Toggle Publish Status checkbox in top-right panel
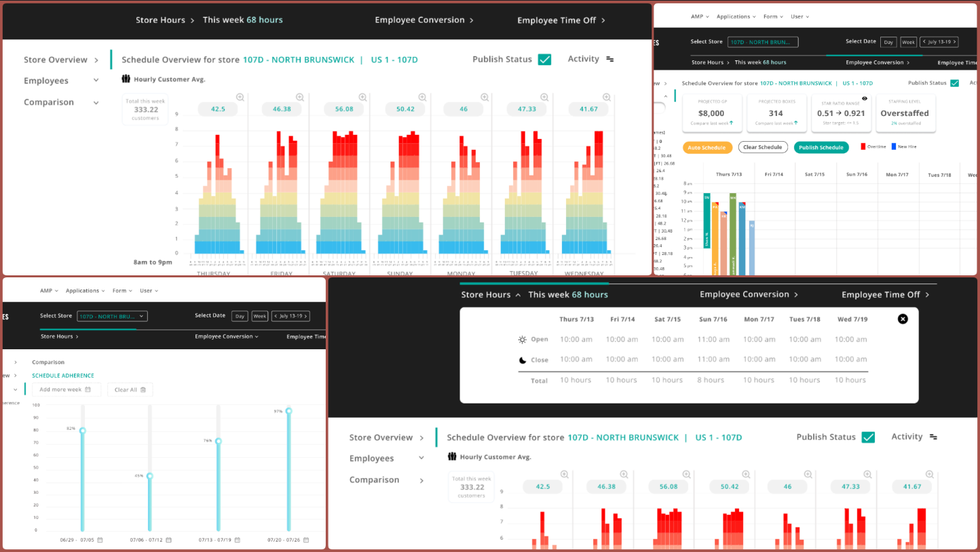The image size is (980, 552). click(954, 83)
